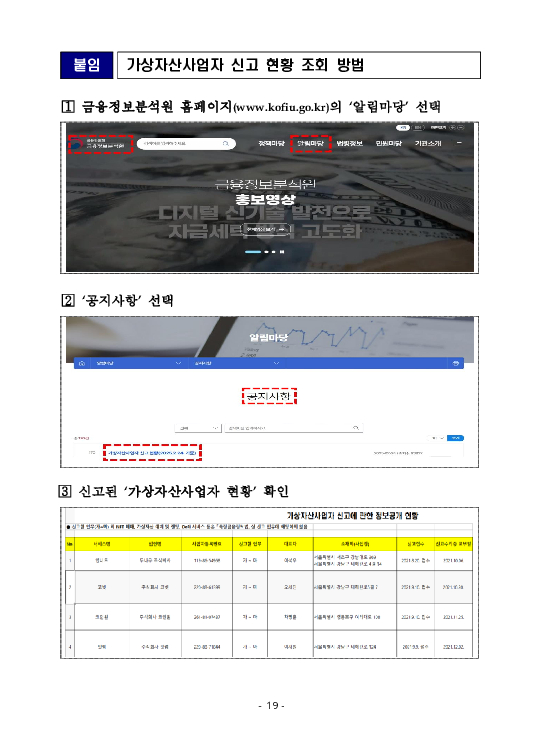Click the arrow button under 홍보영상 banner

pyautogui.click(x=266, y=229)
